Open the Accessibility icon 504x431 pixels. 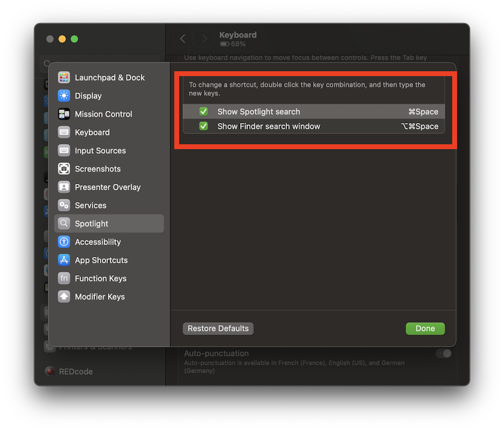point(64,242)
